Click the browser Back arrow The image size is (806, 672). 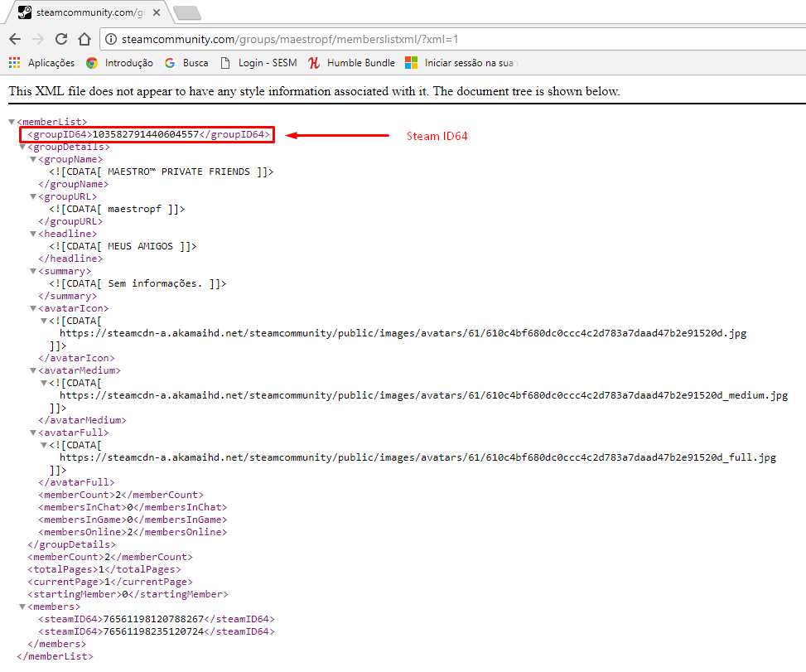tap(15, 39)
